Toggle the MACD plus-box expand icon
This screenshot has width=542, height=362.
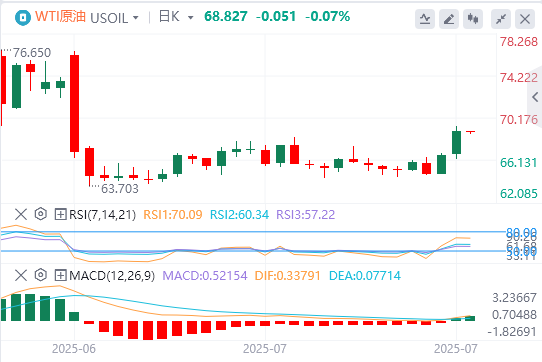tap(60, 275)
